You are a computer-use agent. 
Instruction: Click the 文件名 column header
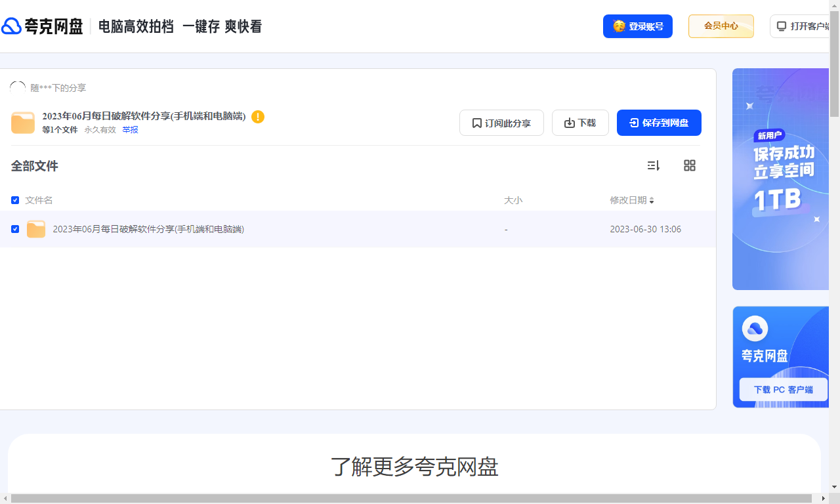[x=39, y=200]
